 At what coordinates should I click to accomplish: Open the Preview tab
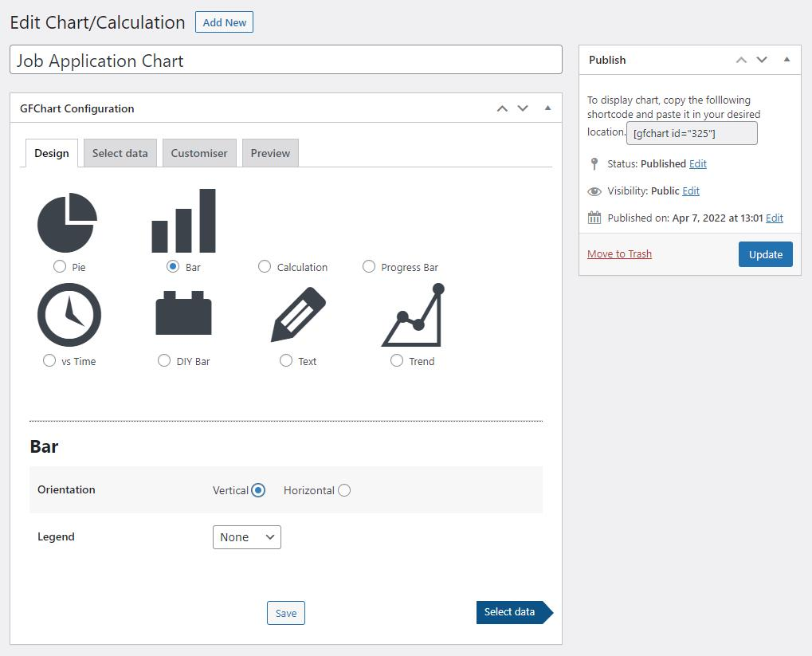point(270,153)
